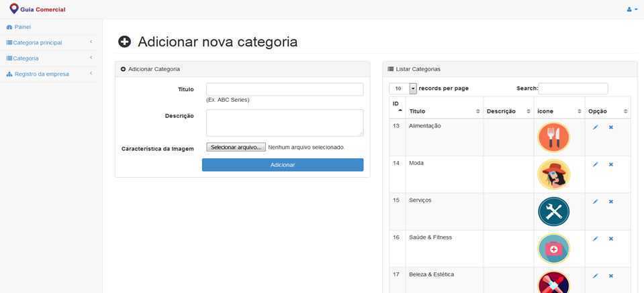Edit the Moda category row

[x=595, y=164]
